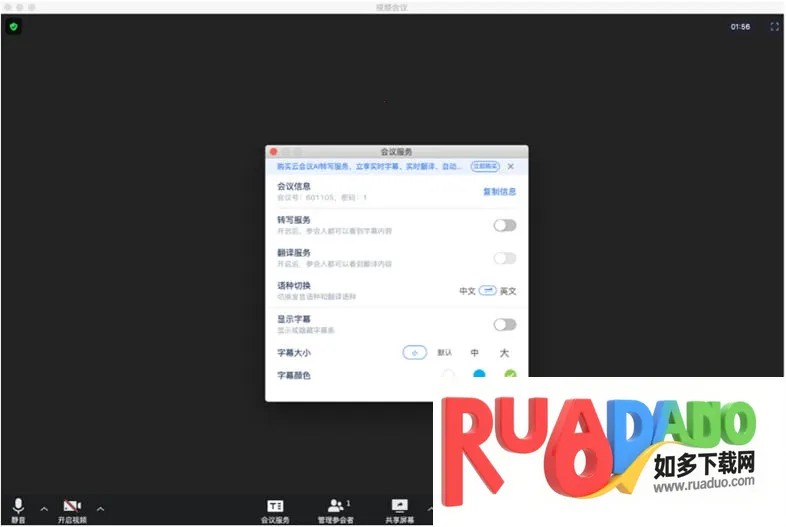Turn on the 显示字幕 toggle
The height and width of the screenshot is (527, 786).
pyautogui.click(x=505, y=324)
